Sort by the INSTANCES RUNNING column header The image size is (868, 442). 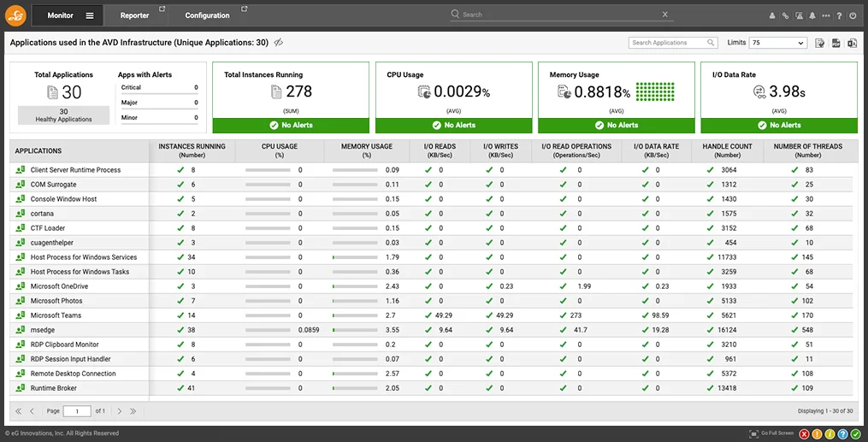coord(192,150)
